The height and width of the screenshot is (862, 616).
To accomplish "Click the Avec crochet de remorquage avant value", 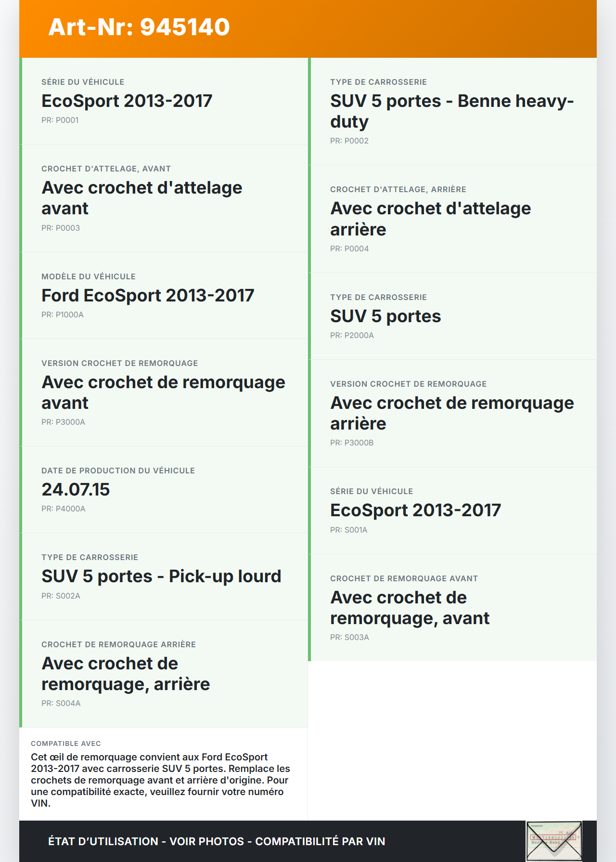I will click(x=163, y=392).
